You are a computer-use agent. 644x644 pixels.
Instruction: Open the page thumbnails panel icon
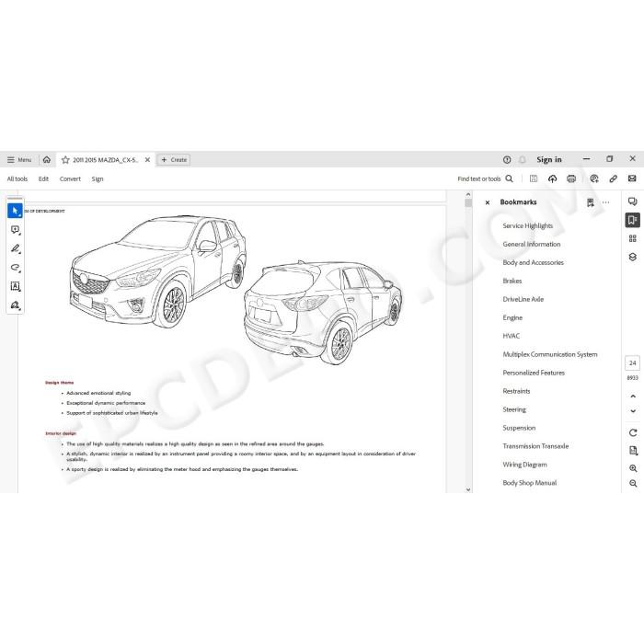(x=633, y=238)
